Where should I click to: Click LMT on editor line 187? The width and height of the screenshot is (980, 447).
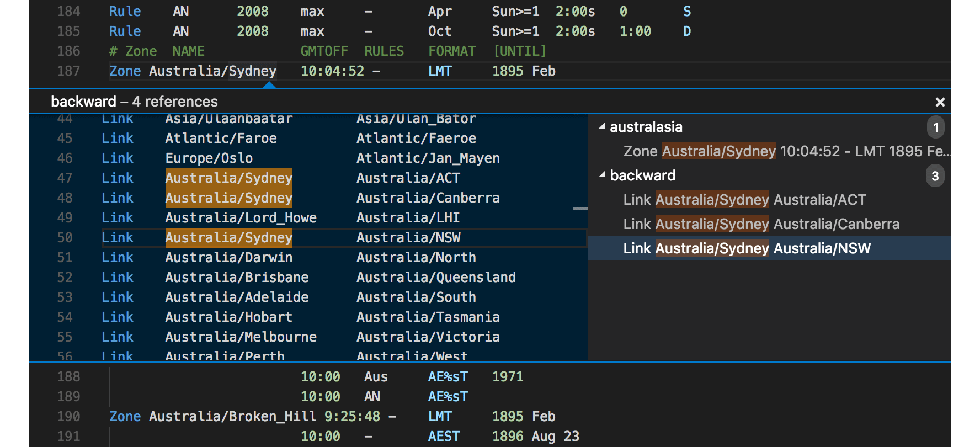click(440, 71)
